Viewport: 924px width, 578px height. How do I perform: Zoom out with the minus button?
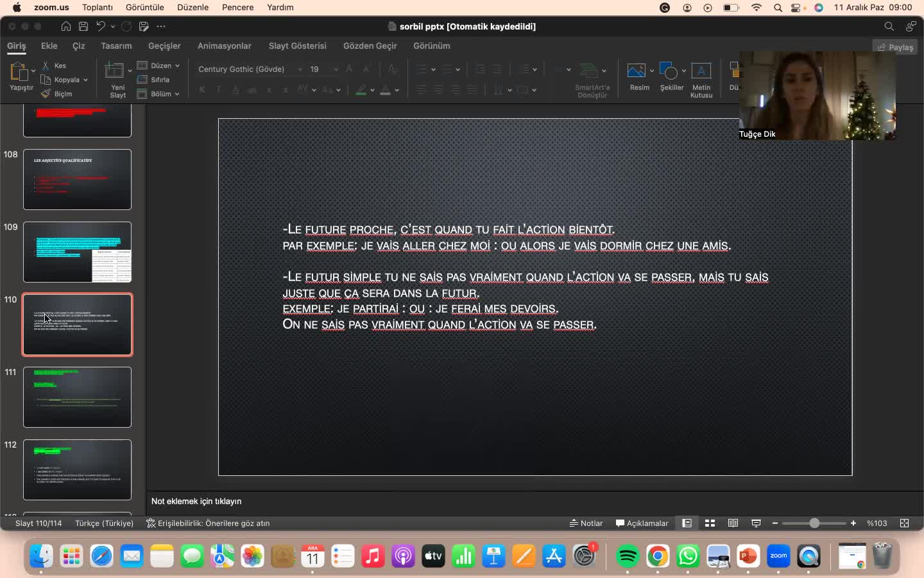[775, 523]
